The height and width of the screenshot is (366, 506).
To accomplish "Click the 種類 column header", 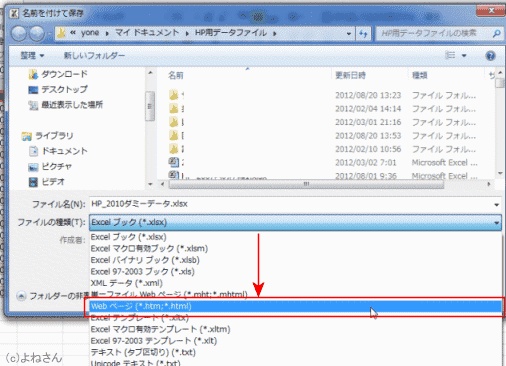I will (420, 75).
